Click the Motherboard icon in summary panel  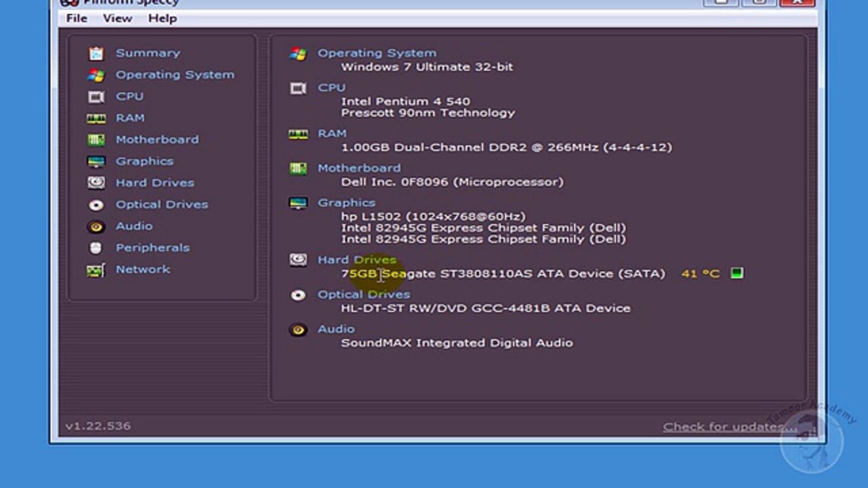click(298, 168)
